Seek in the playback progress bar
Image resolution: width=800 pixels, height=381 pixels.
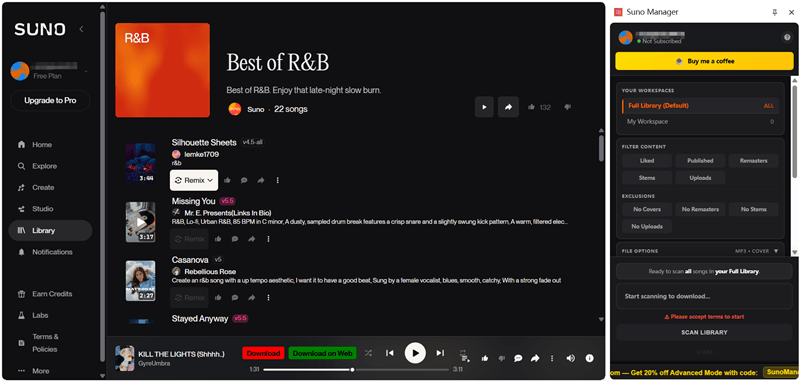coord(356,369)
